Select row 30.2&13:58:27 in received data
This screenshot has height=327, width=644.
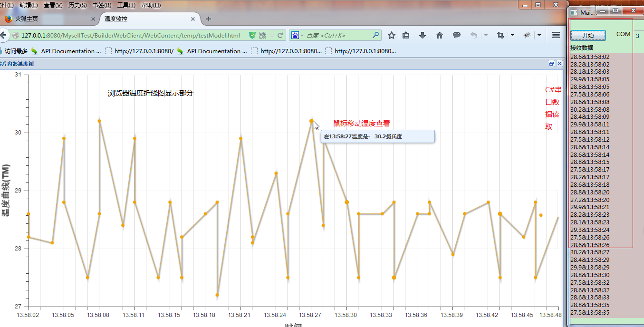pyautogui.click(x=589, y=252)
